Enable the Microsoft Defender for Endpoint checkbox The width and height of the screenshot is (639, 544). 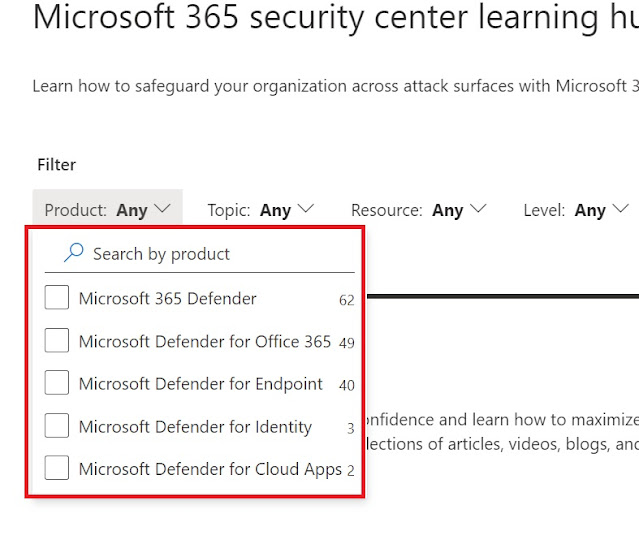[x=57, y=383]
